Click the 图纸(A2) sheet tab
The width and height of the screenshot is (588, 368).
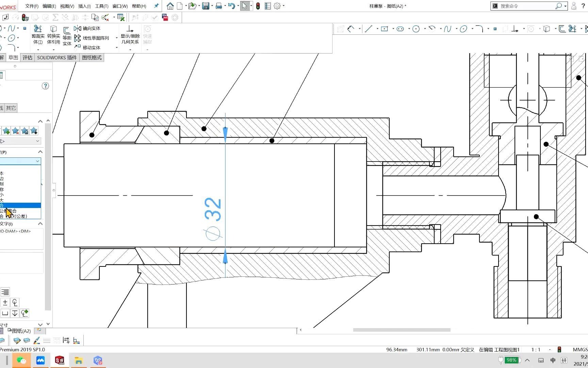(20, 331)
